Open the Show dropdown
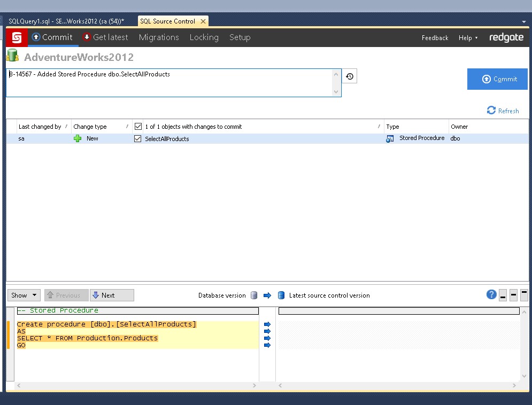This screenshot has height=405, width=532. pyautogui.click(x=24, y=295)
